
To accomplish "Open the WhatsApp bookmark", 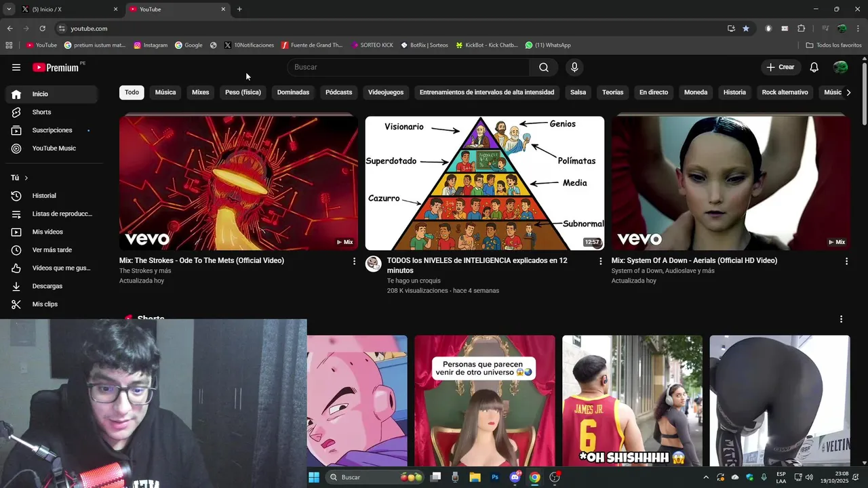I will pos(548,45).
